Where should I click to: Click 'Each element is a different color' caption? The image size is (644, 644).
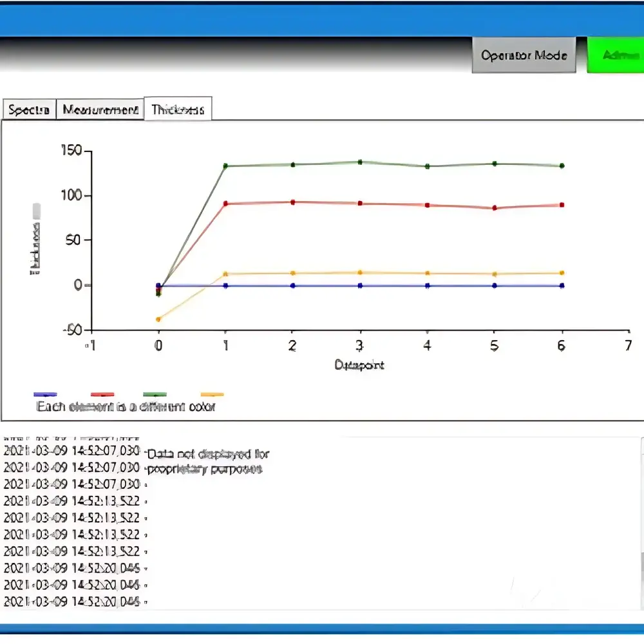coord(126,406)
